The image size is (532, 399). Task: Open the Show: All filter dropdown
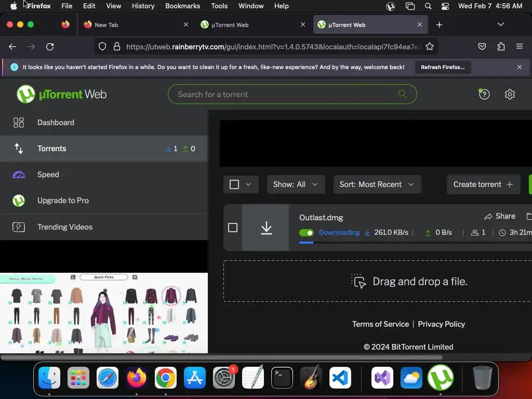(x=296, y=184)
